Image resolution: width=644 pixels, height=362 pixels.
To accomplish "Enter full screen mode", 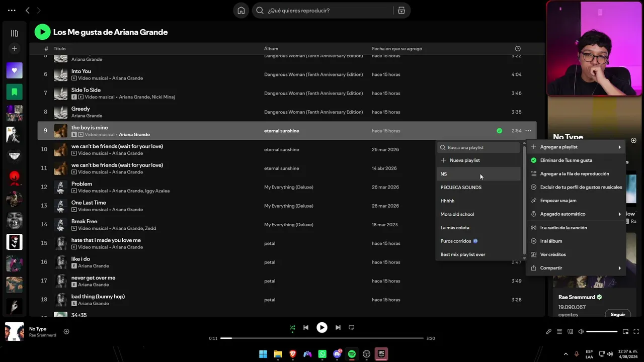I will [x=636, y=332].
